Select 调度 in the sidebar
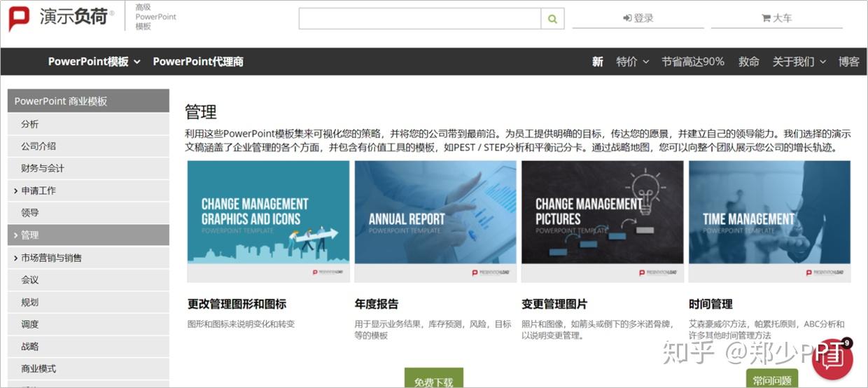 [88, 324]
